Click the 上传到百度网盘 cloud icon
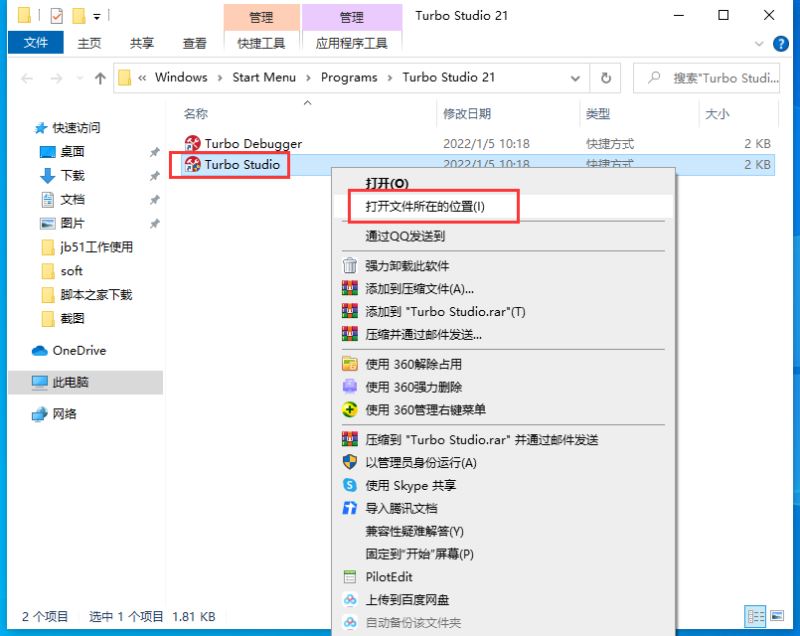Image resolution: width=800 pixels, height=636 pixels. point(349,600)
